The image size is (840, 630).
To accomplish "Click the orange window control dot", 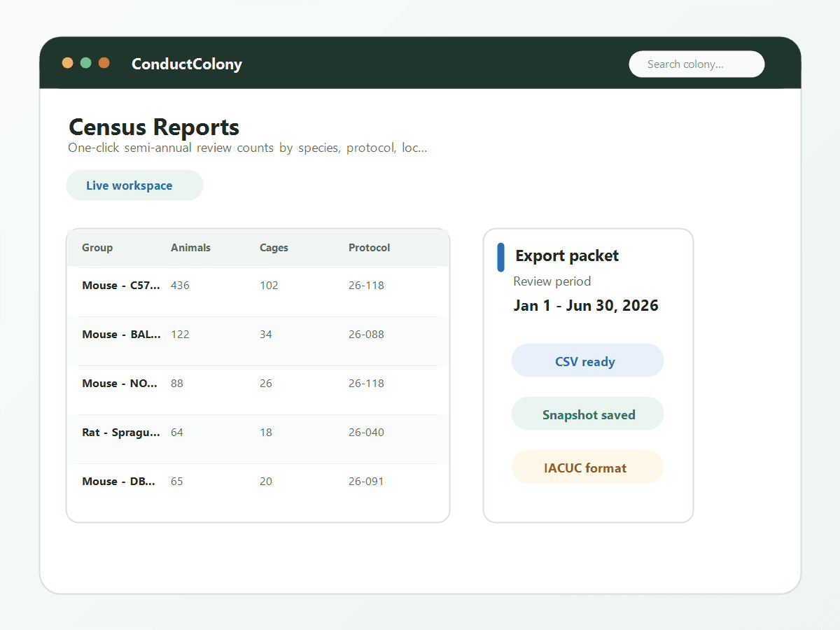I will 104,63.
